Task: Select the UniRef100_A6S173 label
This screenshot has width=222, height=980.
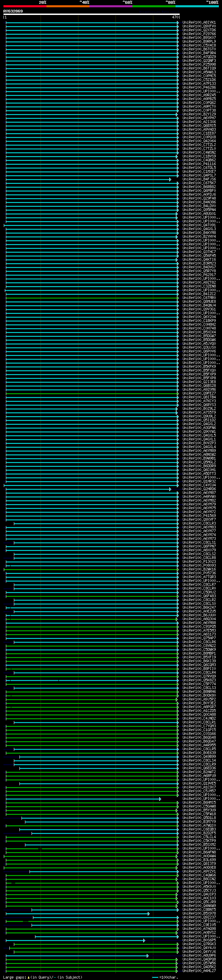Action: [199, 634]
